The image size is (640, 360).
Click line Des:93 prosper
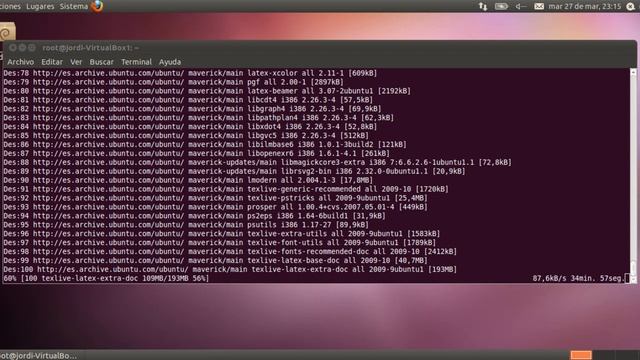[216, 207]
